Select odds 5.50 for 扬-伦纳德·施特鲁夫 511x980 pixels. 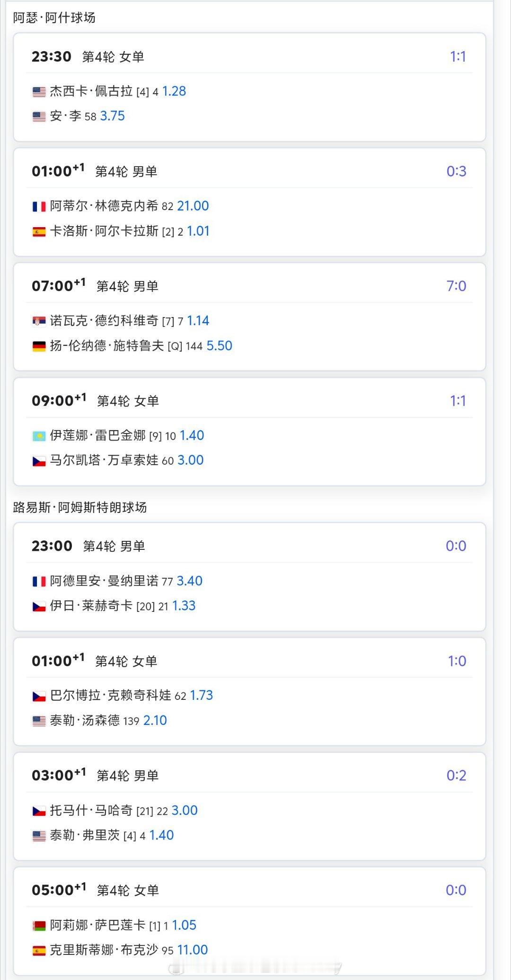(x=220, y=346)
